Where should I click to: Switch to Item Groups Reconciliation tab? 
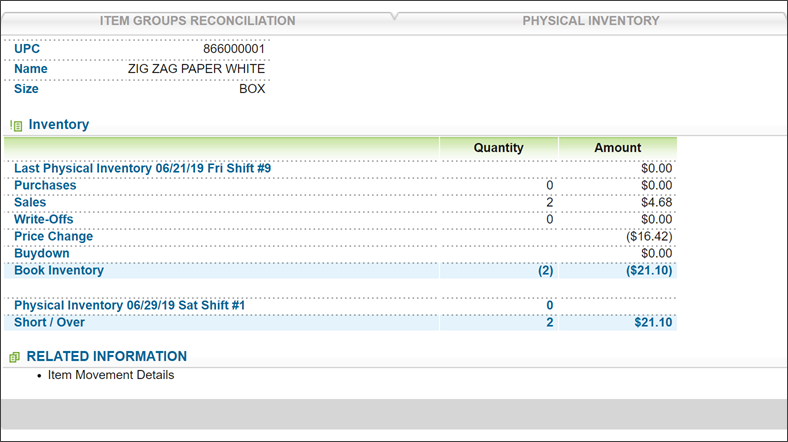(198, 21)
